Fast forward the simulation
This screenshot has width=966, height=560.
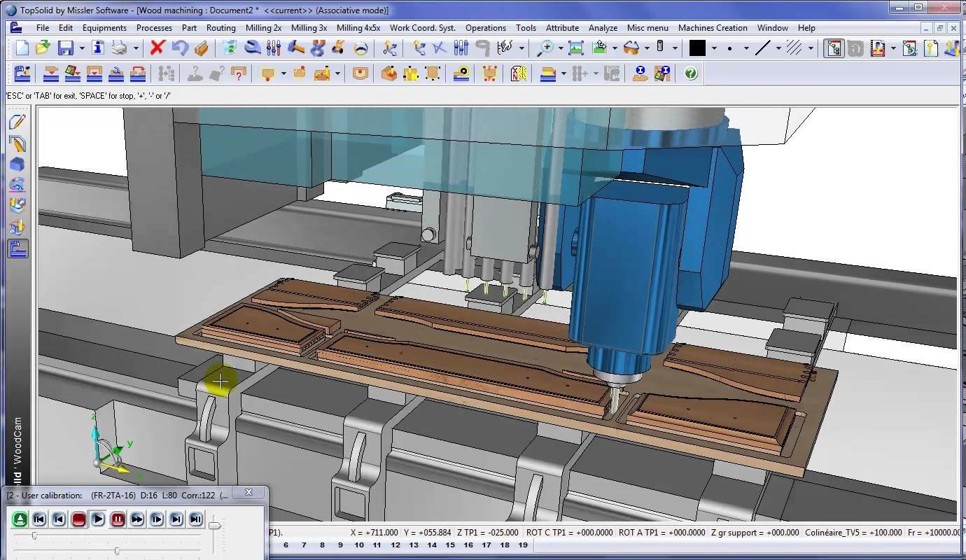click(x=137, y=519)
